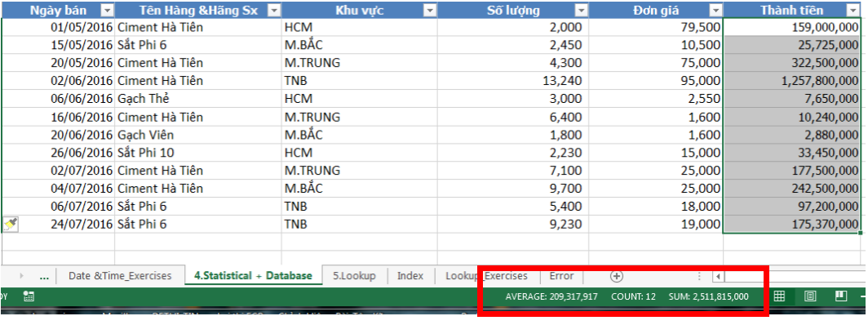Select the unit price cell 95,000
The height and width of the screenshot is (325, 868).
(656, 81)
